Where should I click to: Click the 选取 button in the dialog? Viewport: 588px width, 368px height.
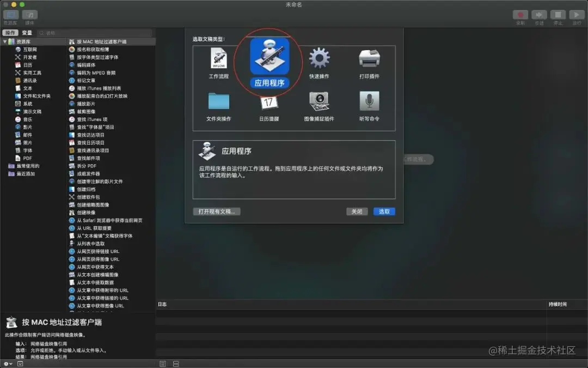[384, 212]
